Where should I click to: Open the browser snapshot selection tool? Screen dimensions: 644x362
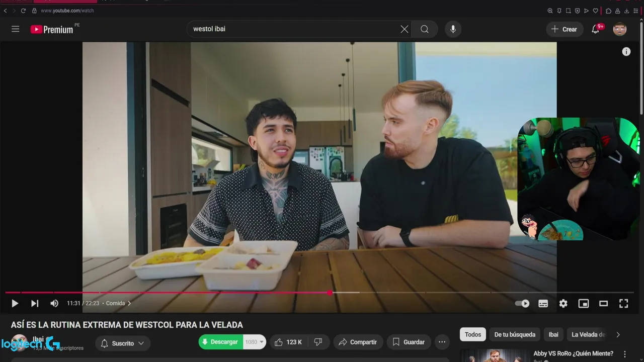tap(568, 11)
